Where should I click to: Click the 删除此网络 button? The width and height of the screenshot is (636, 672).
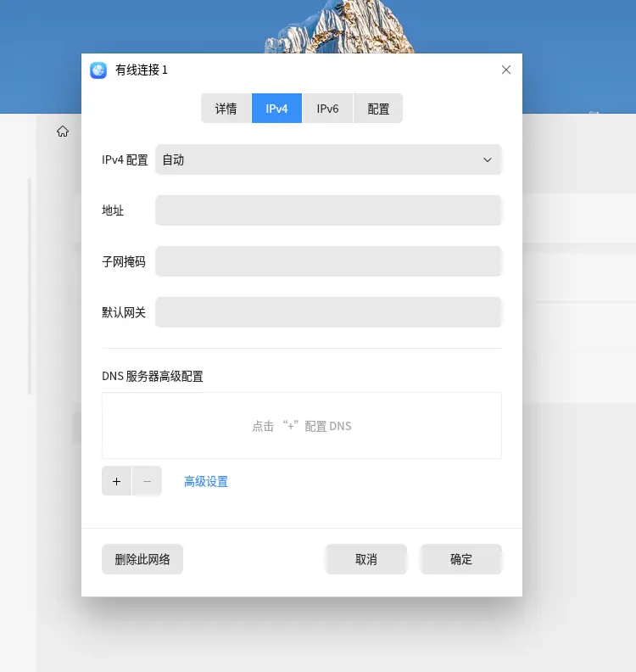click(142, 559)
